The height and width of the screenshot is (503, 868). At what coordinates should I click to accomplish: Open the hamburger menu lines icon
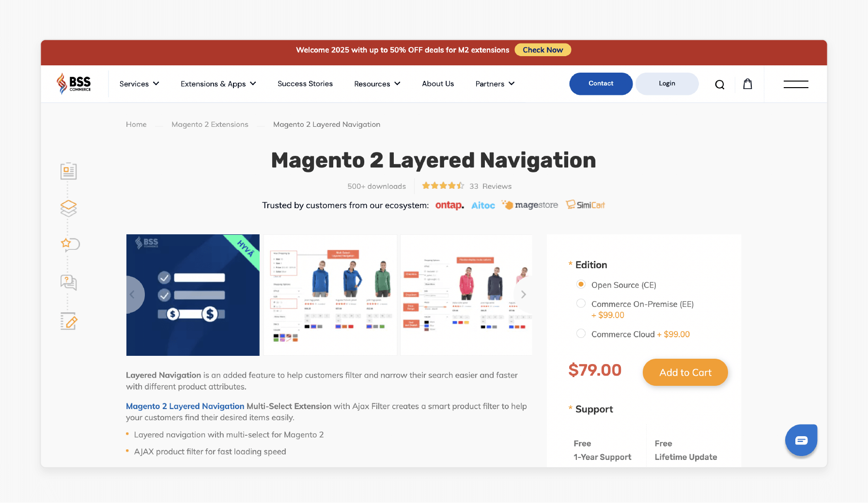coord(796,84)
